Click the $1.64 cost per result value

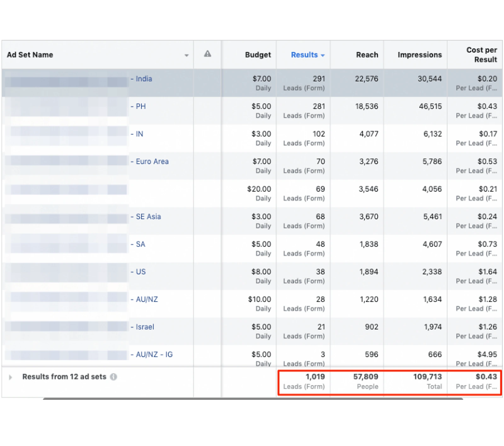tap(488, 272)
